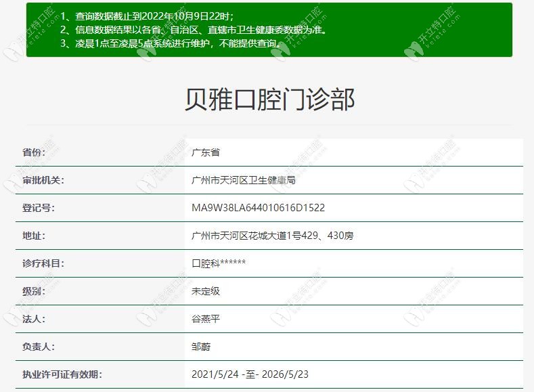The height and width of the screenshot is (392, 534).
Task: Select the registration number MA9W38LA644010616D1522
Action: [258, 208]
